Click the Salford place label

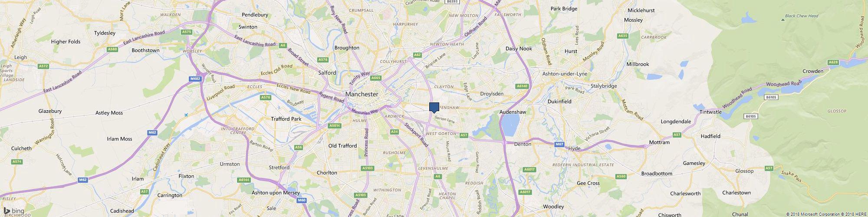[x=327, y=73]
